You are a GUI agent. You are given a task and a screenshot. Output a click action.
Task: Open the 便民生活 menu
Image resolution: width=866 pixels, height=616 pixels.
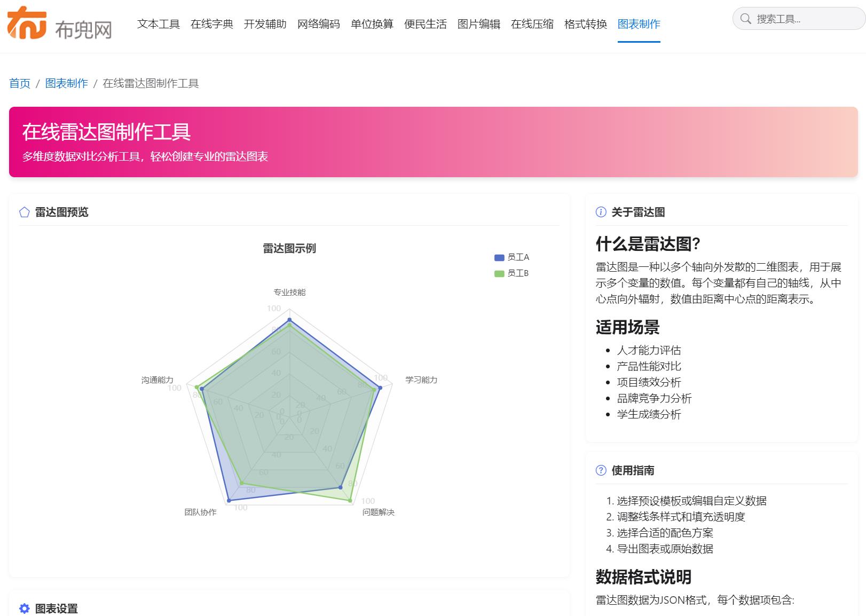pyautogui.click(x=426, y=24)
